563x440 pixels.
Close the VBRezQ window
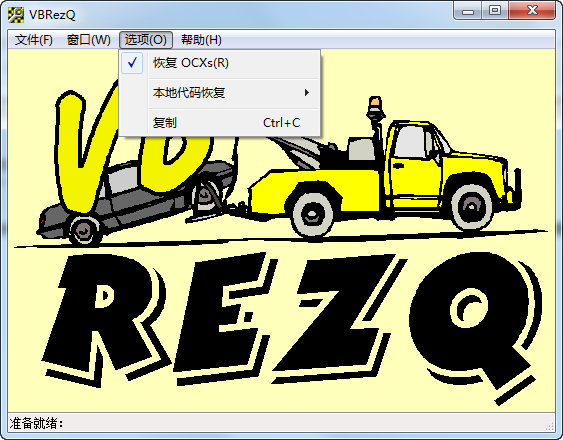(532, 11)
